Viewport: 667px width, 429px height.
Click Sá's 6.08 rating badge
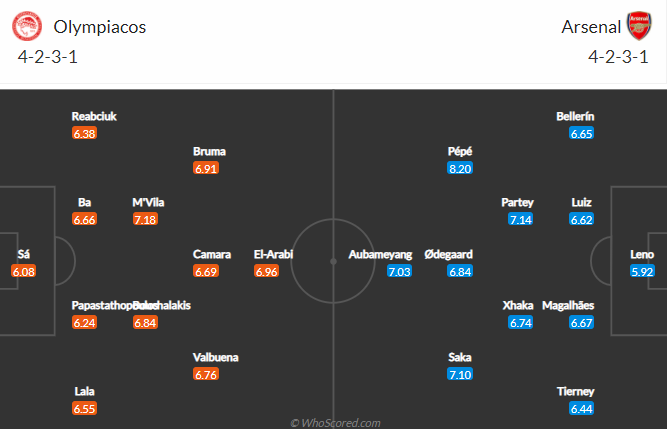24,271
